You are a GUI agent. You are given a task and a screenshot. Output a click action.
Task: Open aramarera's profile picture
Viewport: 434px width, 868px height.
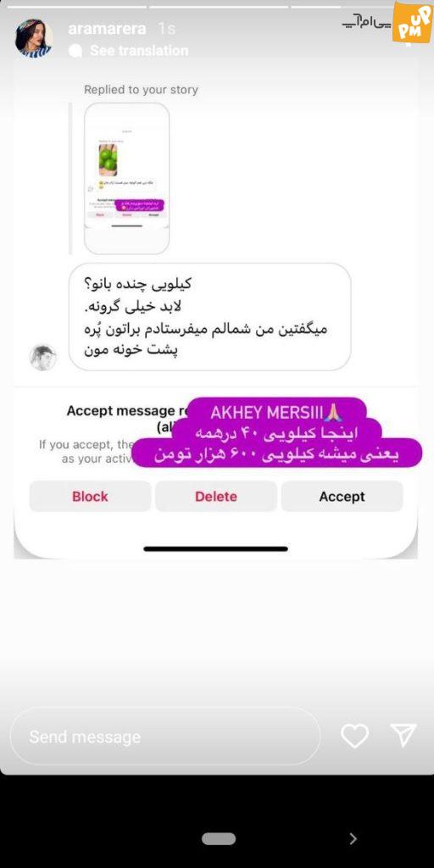point(34,38)
